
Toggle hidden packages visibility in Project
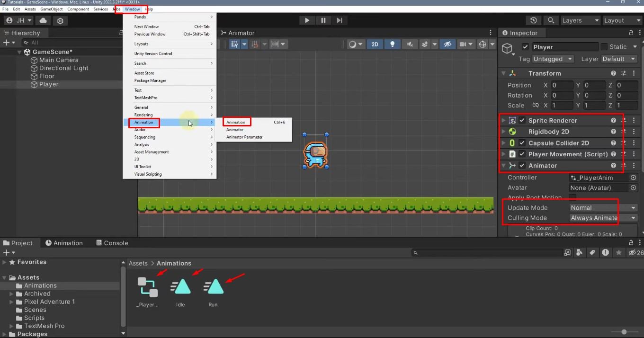(x=635, y=253)
